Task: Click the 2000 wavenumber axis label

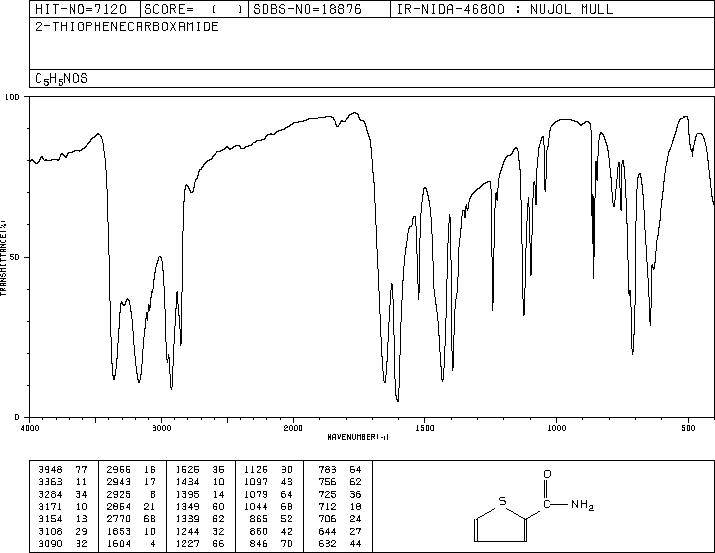Action: [x=293, y=428]
